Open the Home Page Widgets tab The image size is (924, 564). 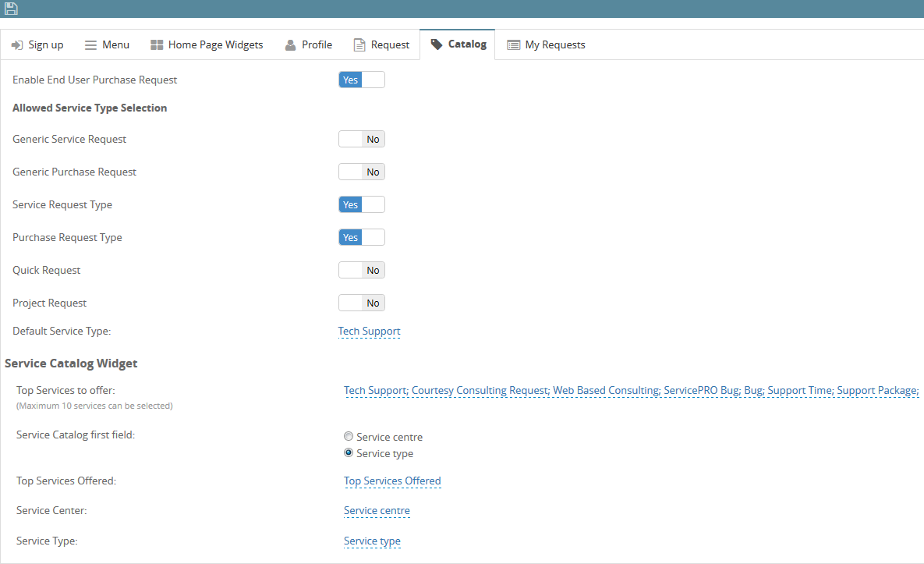coord(207,44)
